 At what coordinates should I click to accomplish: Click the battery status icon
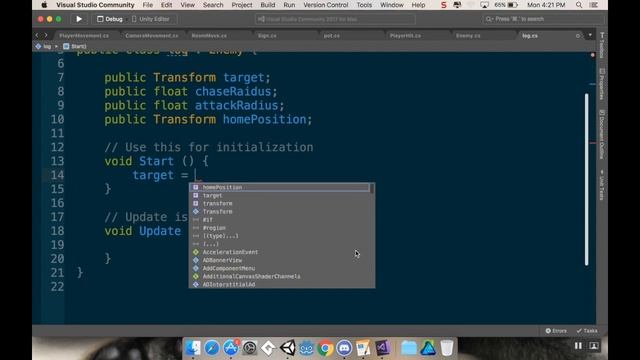tap(512, 5)
